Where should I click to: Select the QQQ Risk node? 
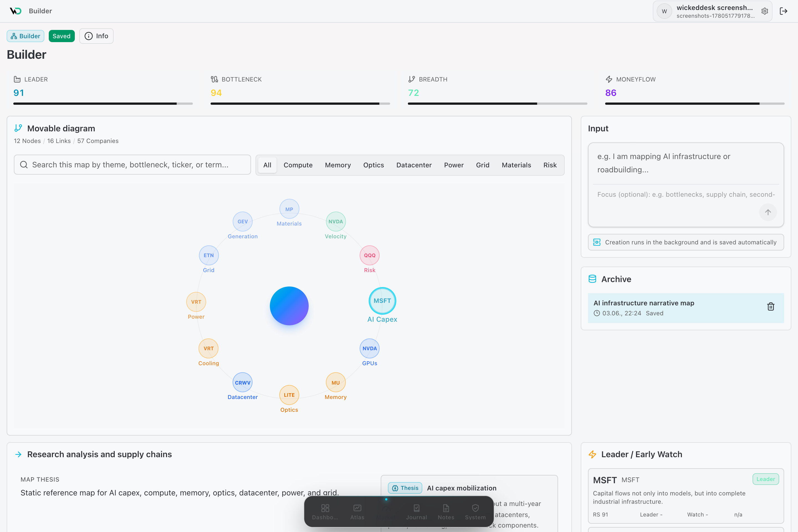pyautogui.click(x=369, y=255)
